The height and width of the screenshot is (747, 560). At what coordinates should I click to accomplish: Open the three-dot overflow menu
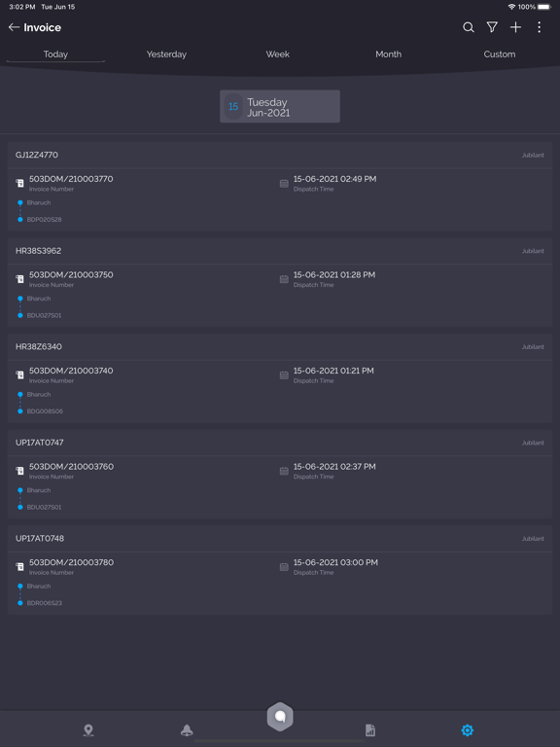(539, 27)
